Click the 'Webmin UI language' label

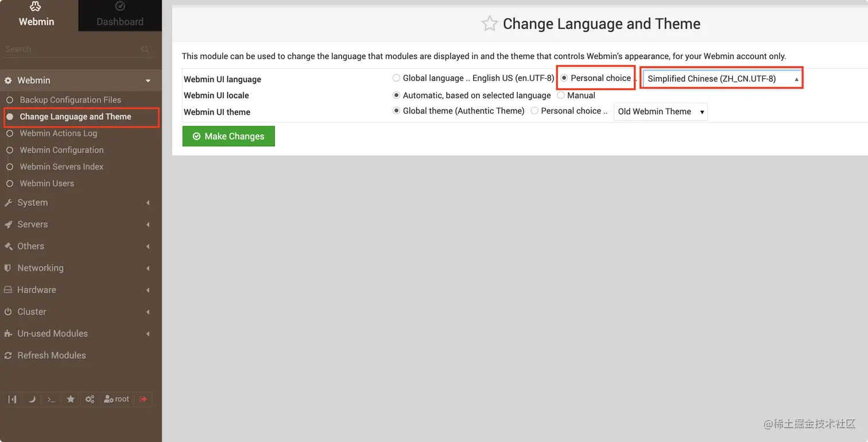[x=222, y=79]
